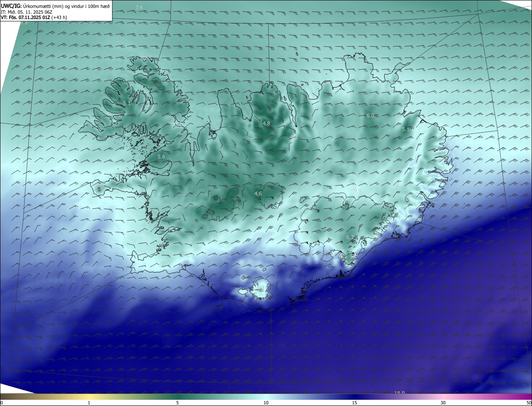Click the 5.1 value label in east Iceland

pos(406,129)
